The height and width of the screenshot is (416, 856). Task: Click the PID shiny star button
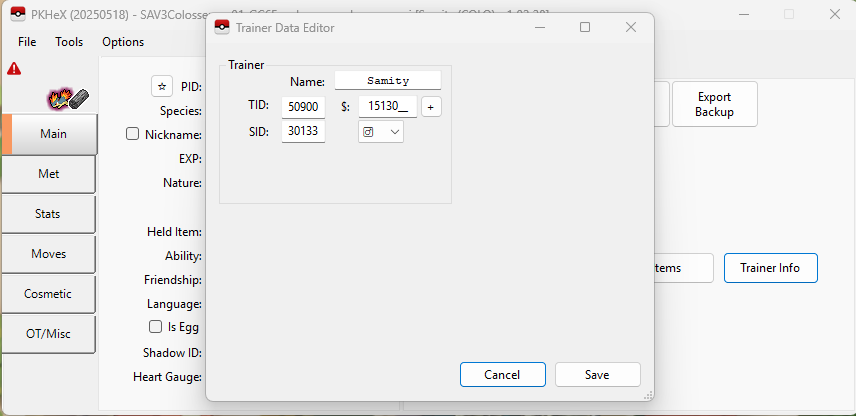[x=162, y=86]
